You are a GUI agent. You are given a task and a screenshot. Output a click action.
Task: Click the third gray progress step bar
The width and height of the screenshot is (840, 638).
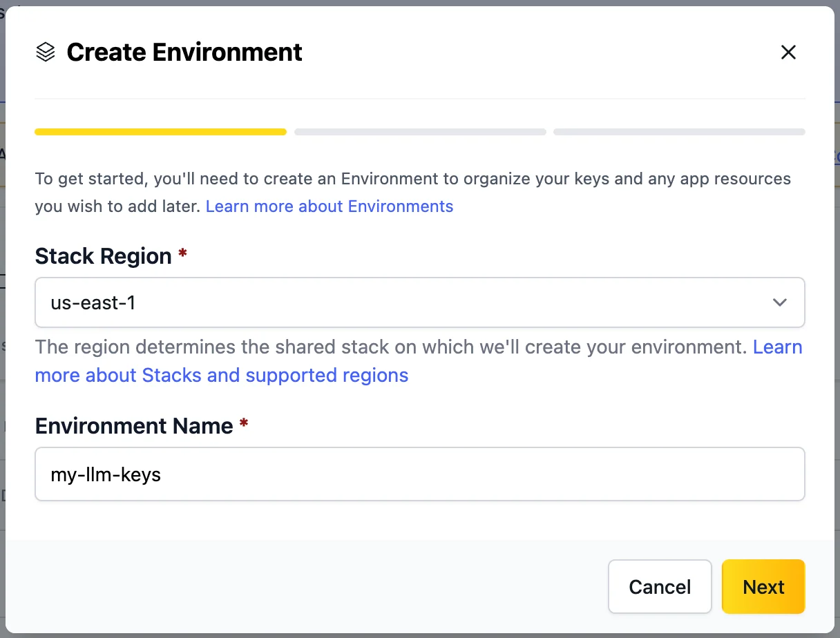click(679, 131)
